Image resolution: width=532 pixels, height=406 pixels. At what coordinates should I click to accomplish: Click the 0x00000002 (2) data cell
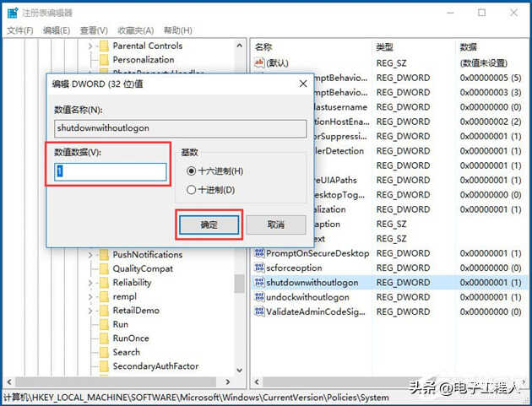491,122
